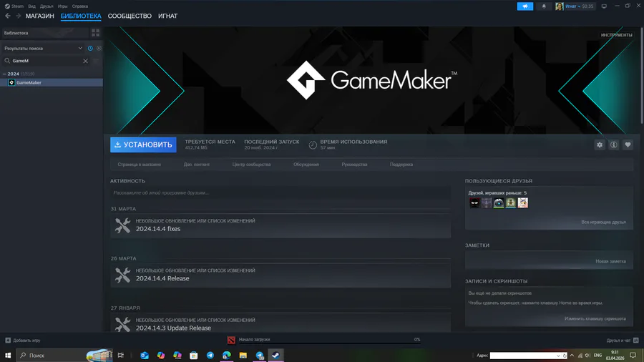This screenshot has width=644, height=362.
Task: Open the ИГНАТ profile tab
Action: (x=168, y=16)
